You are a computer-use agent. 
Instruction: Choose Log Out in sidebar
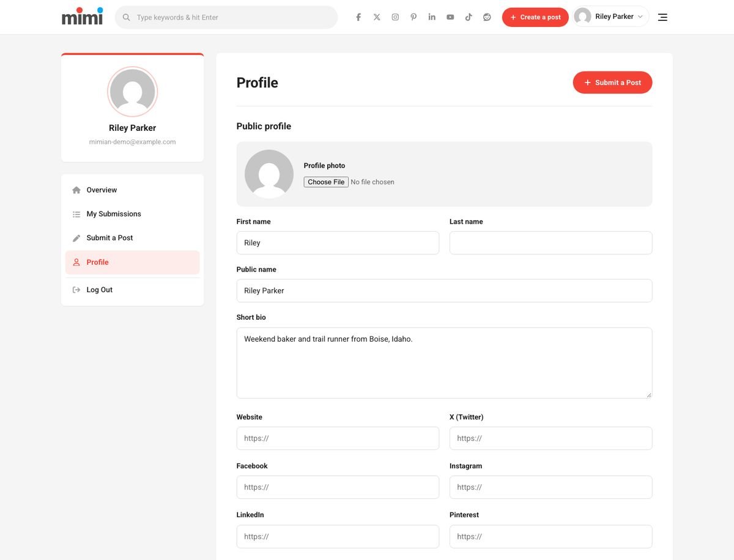point(133,290)
